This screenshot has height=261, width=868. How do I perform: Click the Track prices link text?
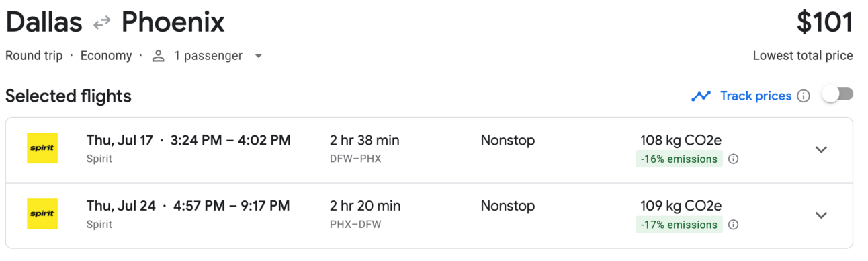756,96
